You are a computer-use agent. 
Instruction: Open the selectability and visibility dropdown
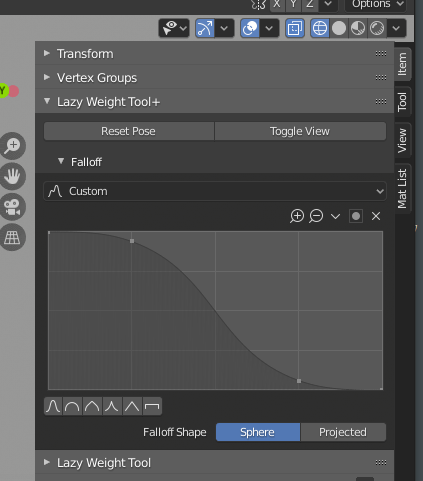click(174, 28)
